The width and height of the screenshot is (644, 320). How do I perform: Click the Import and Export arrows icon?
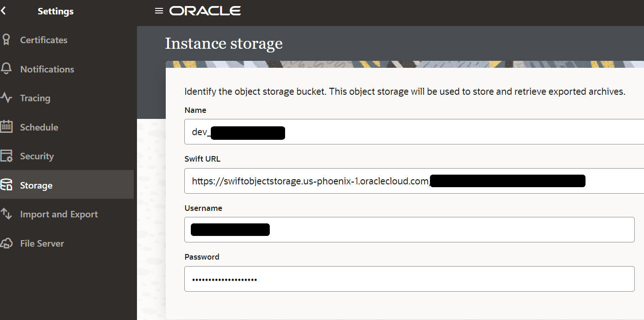[x=6, y=214]
